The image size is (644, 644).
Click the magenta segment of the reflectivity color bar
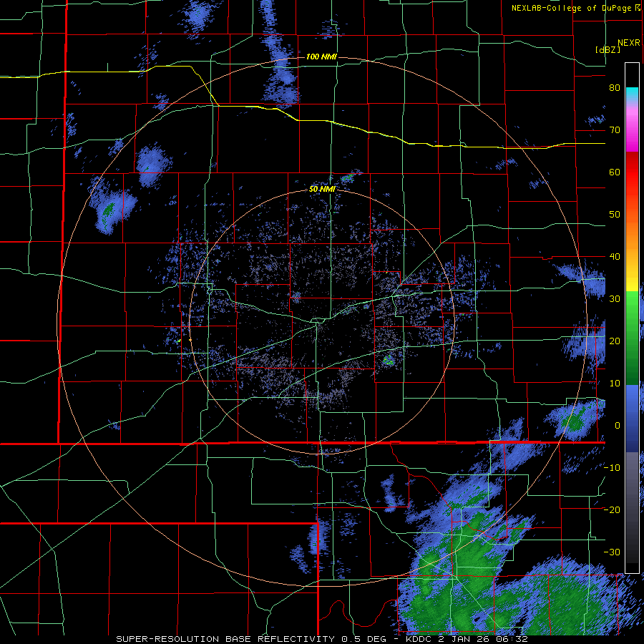632,130
